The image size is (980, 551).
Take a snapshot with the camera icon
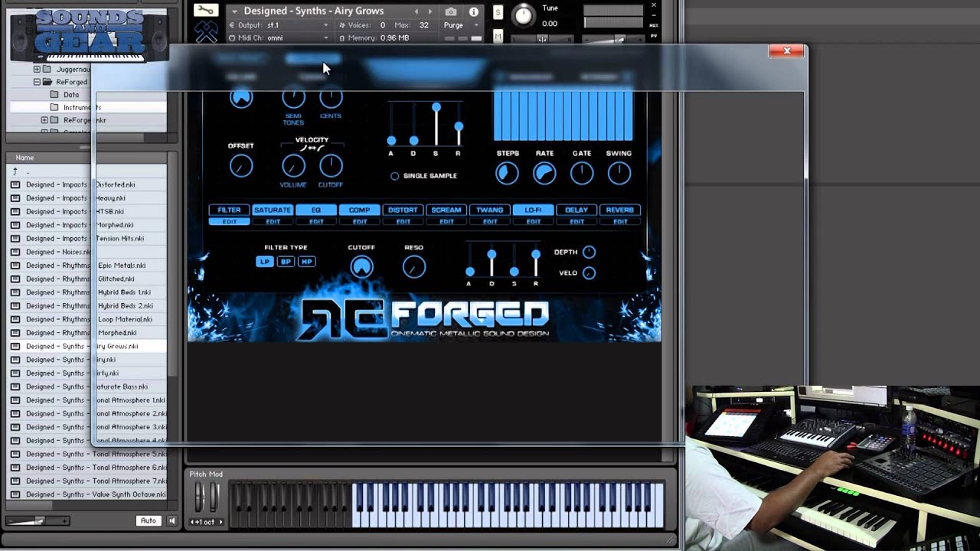click(451, 11)
